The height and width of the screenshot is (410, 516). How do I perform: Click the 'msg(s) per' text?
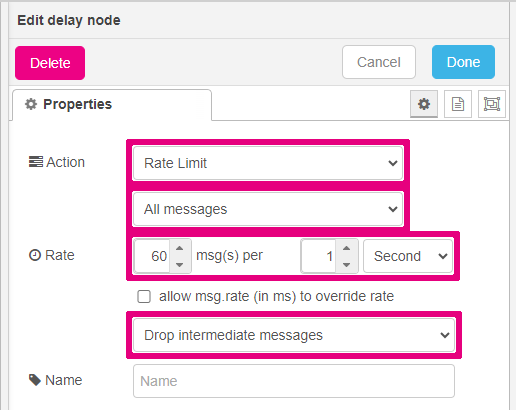[x=229, y=256]
